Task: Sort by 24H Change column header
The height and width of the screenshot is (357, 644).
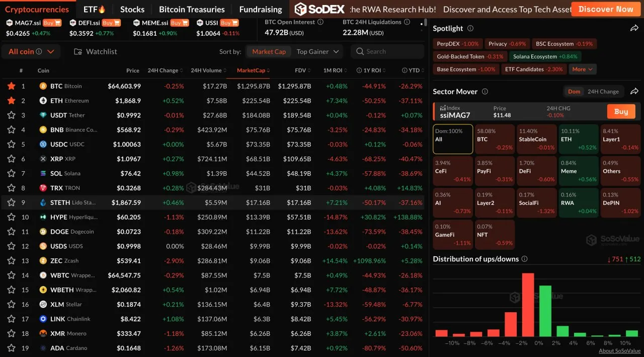Action: pos(165,70)
